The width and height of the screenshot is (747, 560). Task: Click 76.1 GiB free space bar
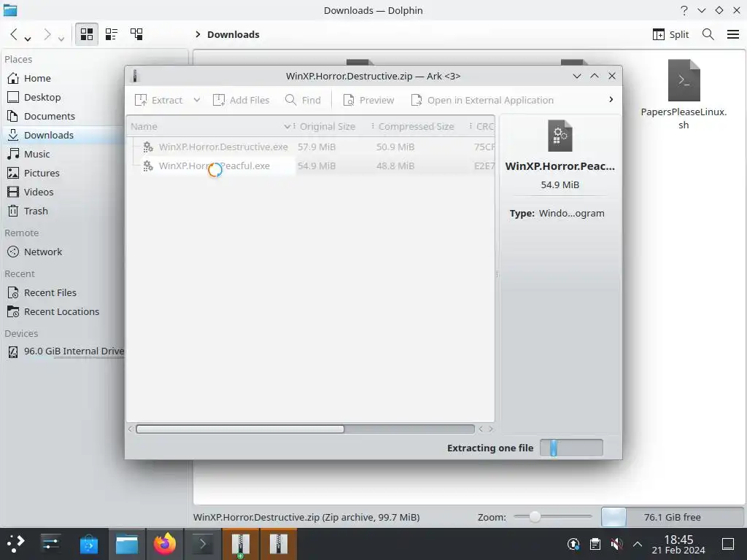click(672, 517)
